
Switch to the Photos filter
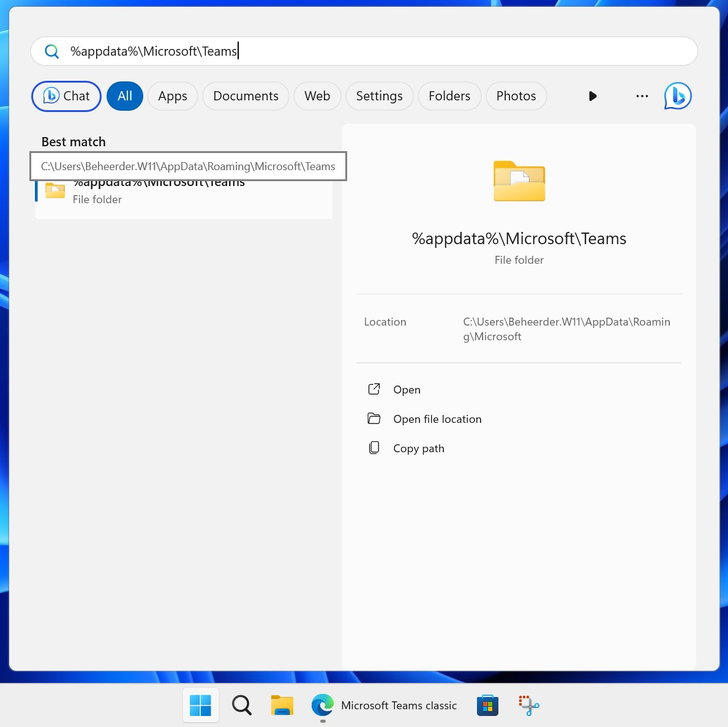516,96
